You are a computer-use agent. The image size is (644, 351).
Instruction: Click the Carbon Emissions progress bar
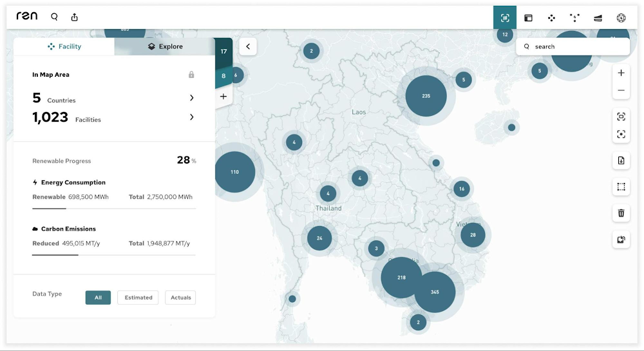114,255
